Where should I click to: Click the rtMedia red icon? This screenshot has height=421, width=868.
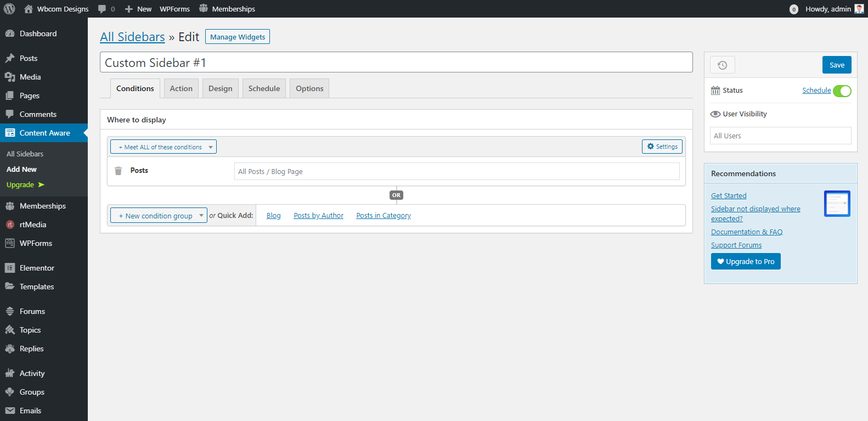10,224
